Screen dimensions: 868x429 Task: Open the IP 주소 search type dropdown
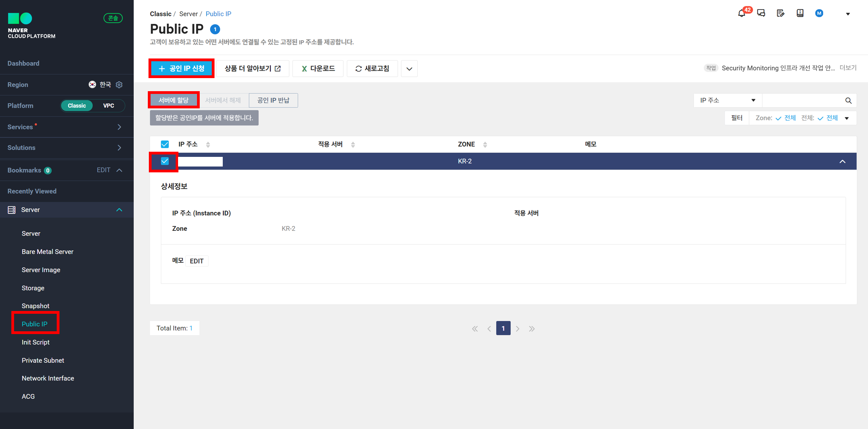tap(727, 100)
